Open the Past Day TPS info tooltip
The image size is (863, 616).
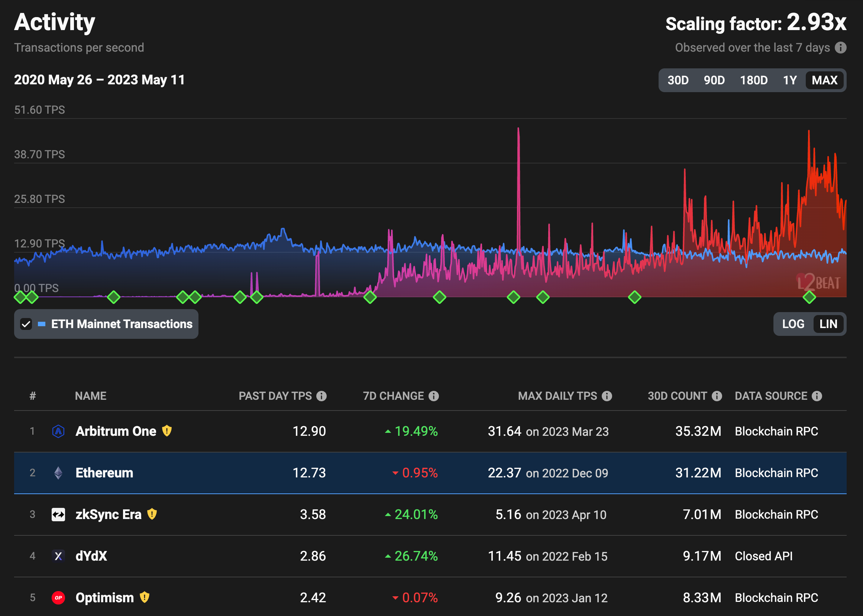coord(322,396)
